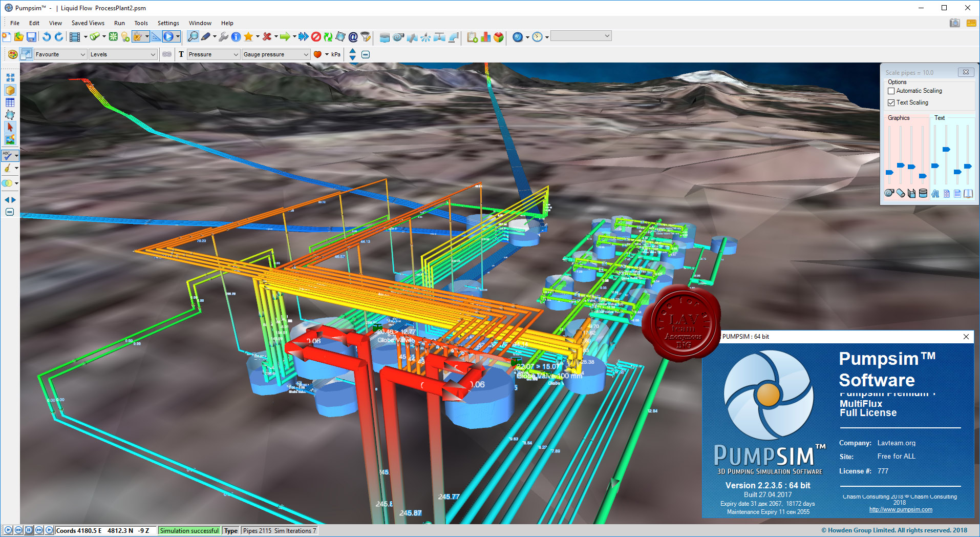The image size is (980, 537).
Task: Open the Pressure data category dropdown
Action: [x=214, y=54]
